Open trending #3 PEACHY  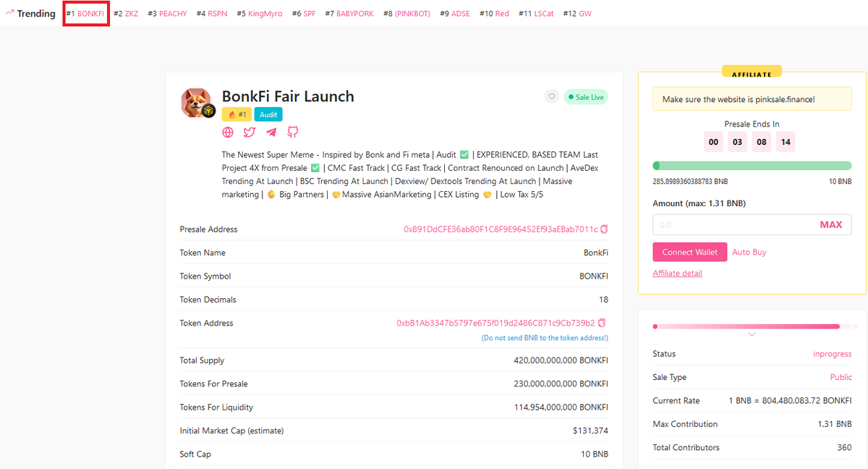[167, 14]
